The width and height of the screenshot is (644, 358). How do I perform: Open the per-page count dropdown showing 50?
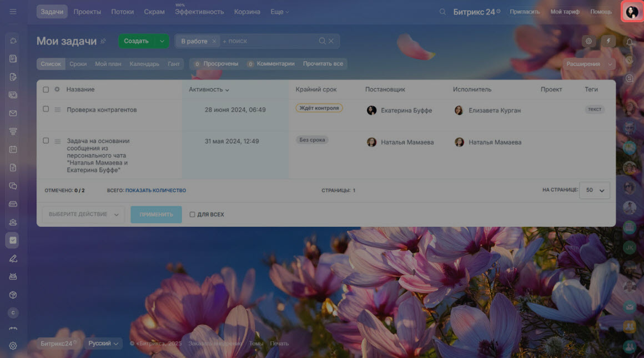[x=594, y=190]
